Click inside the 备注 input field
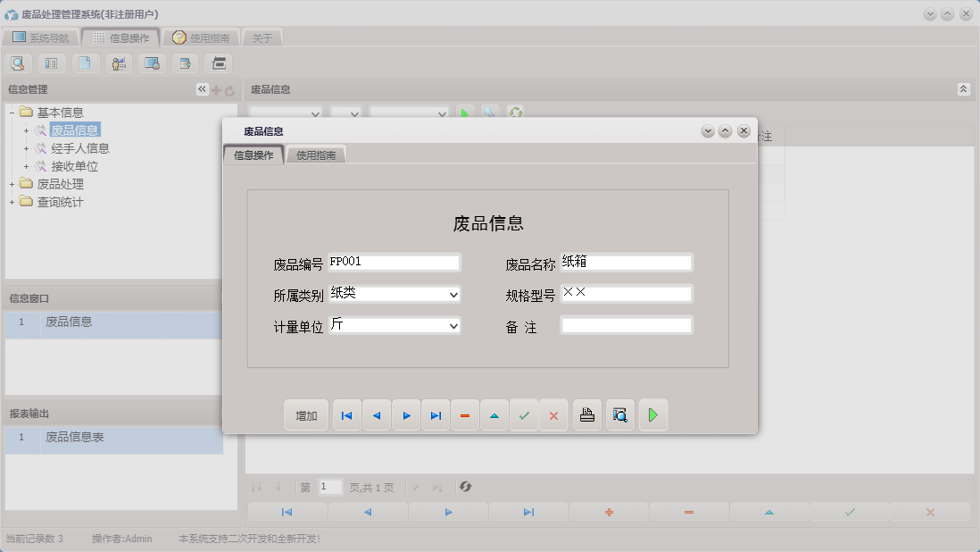This screenshot has height=552, width=980. point(625,325)
